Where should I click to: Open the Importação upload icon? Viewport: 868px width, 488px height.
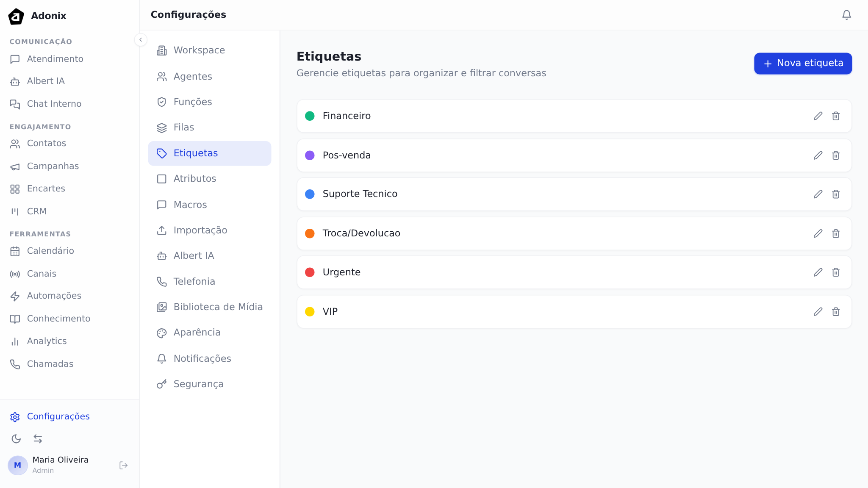click(161, 230)
